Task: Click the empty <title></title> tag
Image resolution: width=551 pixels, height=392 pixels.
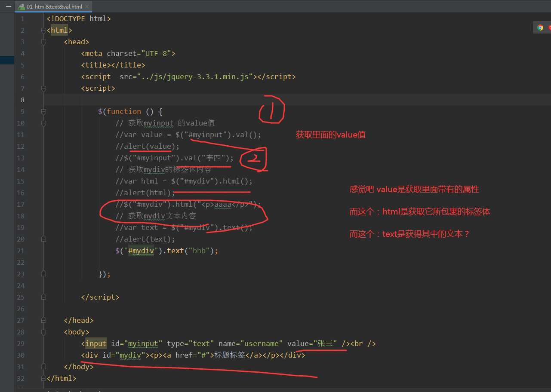Action: tap(113, 65)
